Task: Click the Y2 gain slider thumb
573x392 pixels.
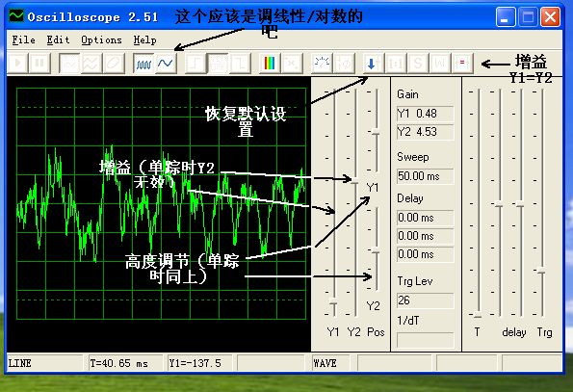Action: [x=354, y=180]
